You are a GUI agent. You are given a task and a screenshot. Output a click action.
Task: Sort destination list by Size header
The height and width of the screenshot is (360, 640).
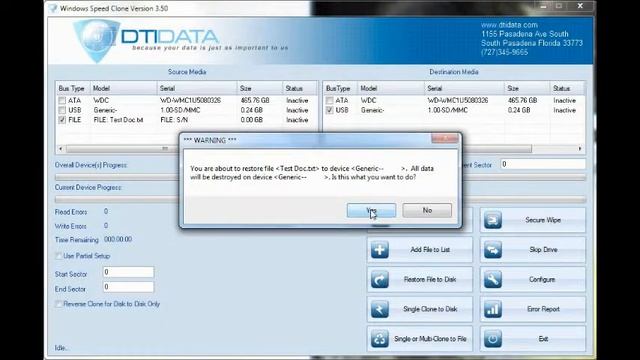[x=527, y=89]
